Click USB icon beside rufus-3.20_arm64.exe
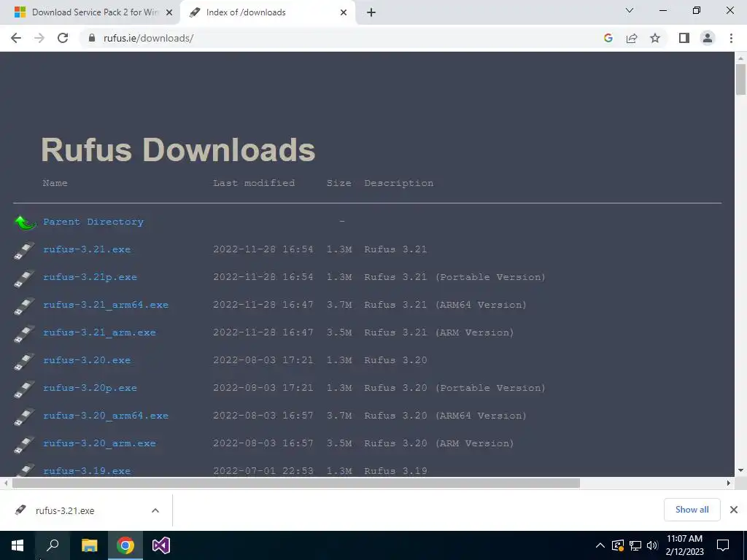747x560 pixels. [x=24, y=416]
